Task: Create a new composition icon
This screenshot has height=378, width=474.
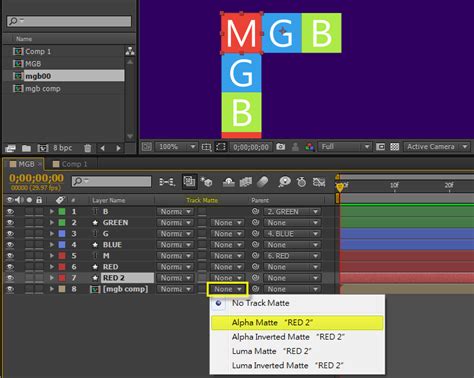Action: pyautogui.click(x=43, y=148)
